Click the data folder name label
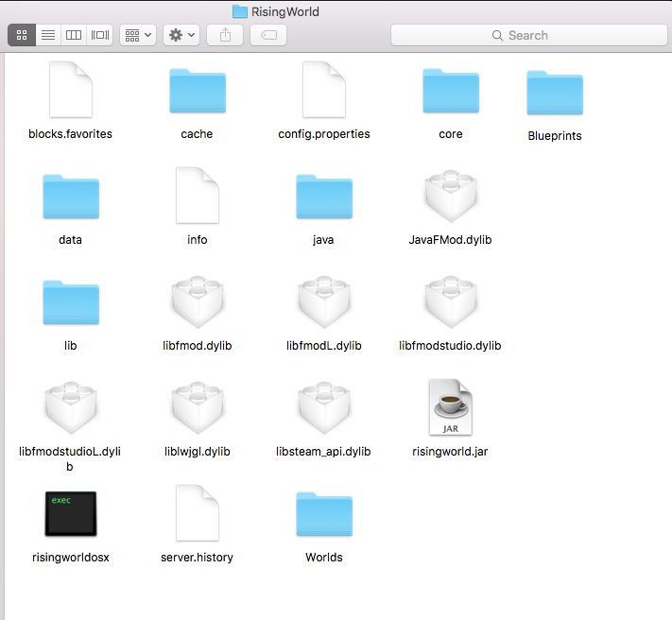This screenshot has width=672, height=620. (70, 240)
